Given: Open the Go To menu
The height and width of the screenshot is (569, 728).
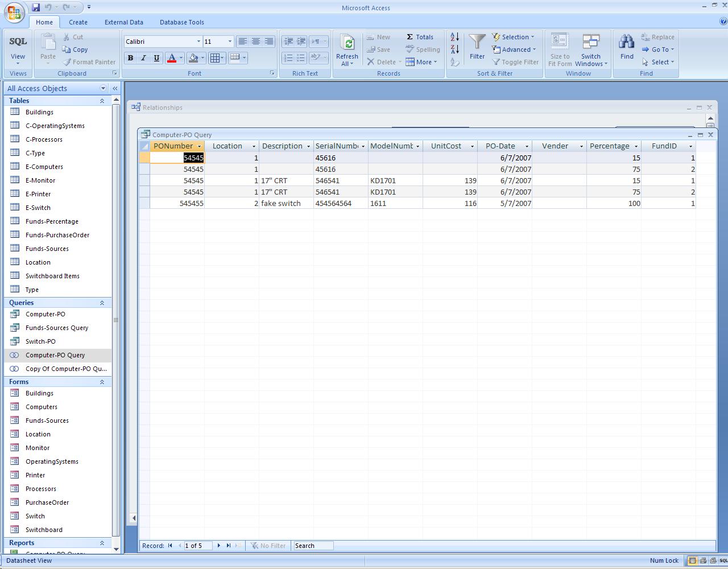Looking at the screenshot, I should pos(658,50).
